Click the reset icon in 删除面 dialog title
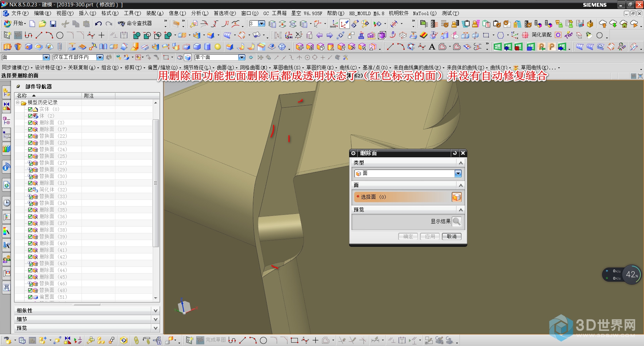Screen dimensions: 644x346 tap(455, 153)
